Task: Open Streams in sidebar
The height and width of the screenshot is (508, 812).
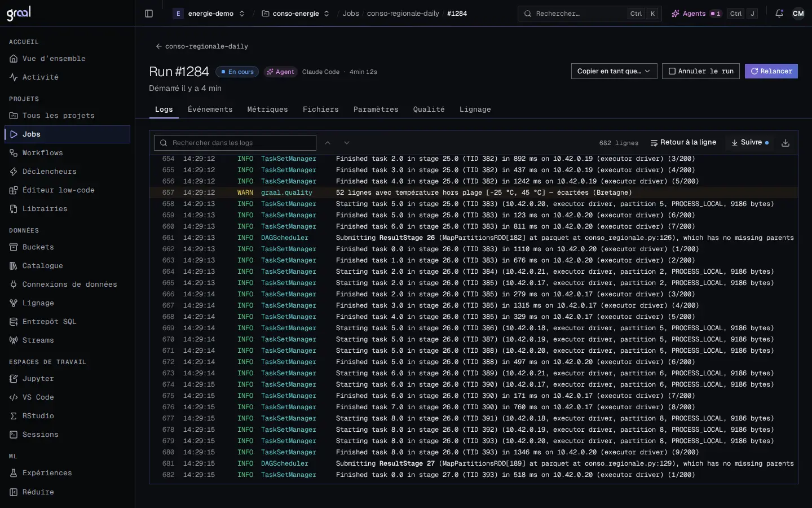Action: click(67, 340)
